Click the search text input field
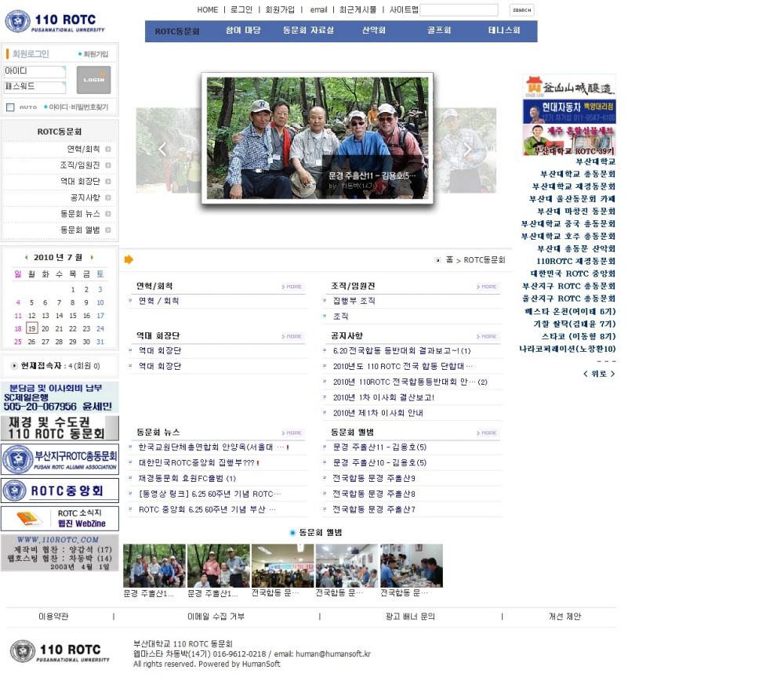The image size is (784, 677). (x=459, y=10)
